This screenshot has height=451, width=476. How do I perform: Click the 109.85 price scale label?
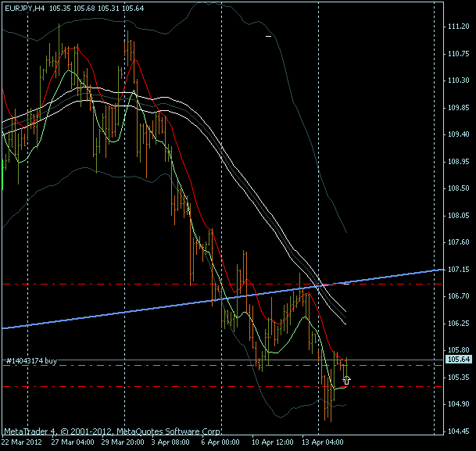tap(458, 108)
